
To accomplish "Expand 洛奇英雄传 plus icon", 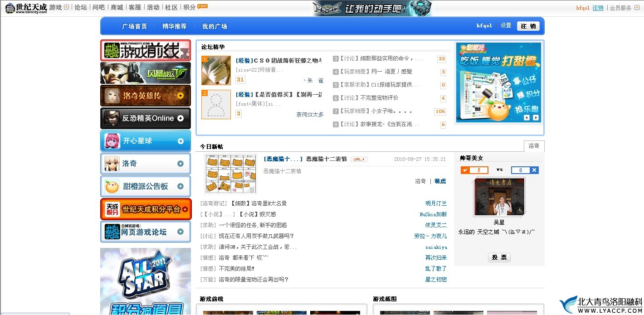I will pos(181,96).
